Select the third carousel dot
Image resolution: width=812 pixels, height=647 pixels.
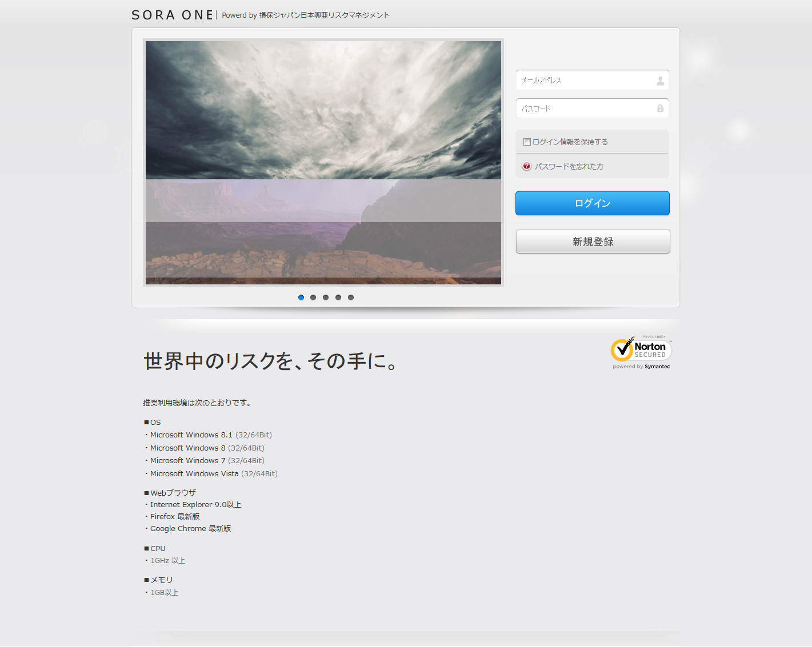coord(326,298)
